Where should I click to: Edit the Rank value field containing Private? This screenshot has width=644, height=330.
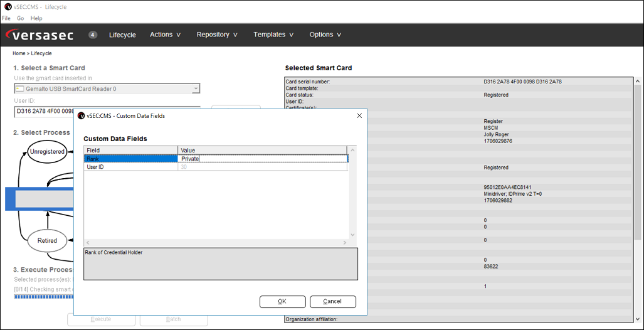pyautogui.click(x=263, y=159)
